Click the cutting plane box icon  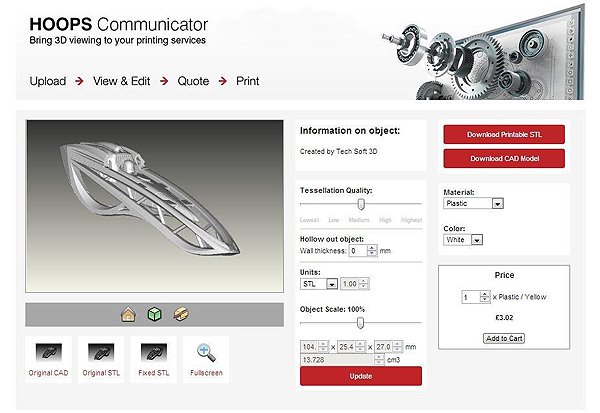(179, 313)
